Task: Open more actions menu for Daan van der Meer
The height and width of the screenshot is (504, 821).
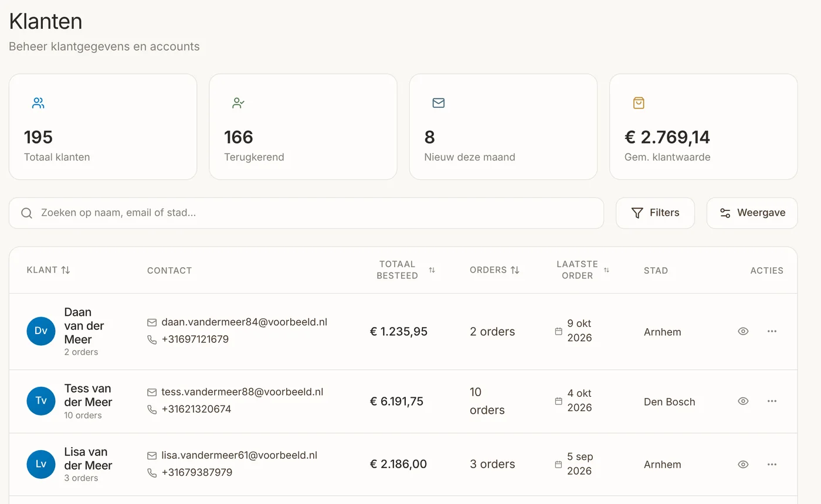Action: pos(772,331)
